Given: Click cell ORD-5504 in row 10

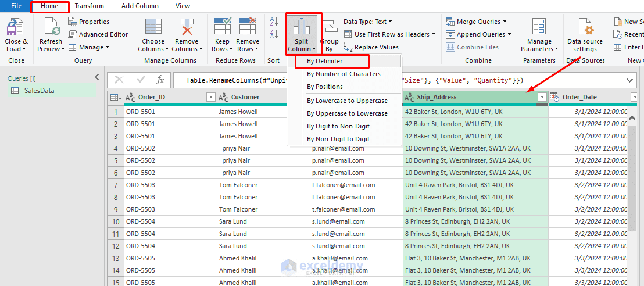Looking at the screenshot, I should (x=170, y=221).
